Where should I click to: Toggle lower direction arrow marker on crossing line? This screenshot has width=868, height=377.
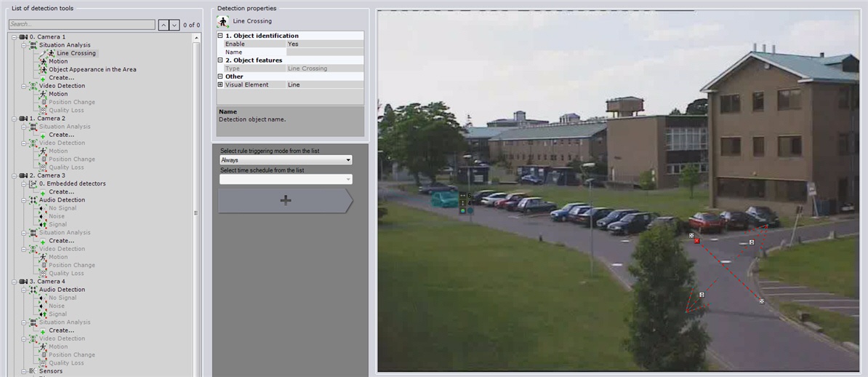(x=702, y=294)
